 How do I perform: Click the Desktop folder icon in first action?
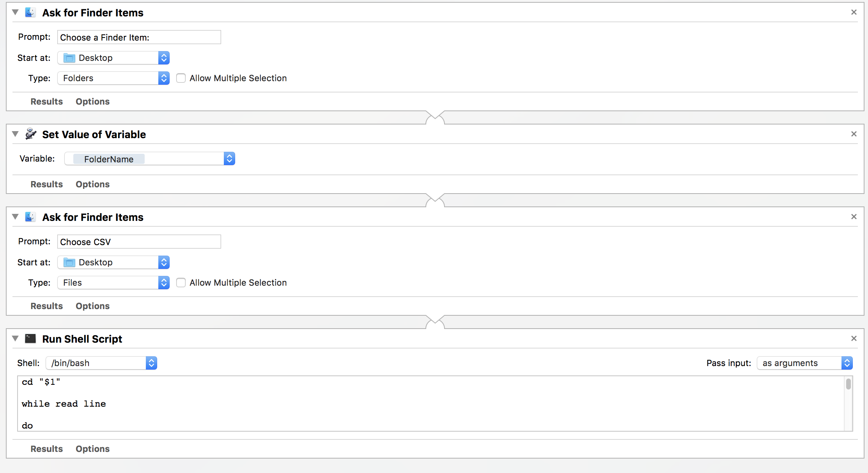[x=69, y=57]
